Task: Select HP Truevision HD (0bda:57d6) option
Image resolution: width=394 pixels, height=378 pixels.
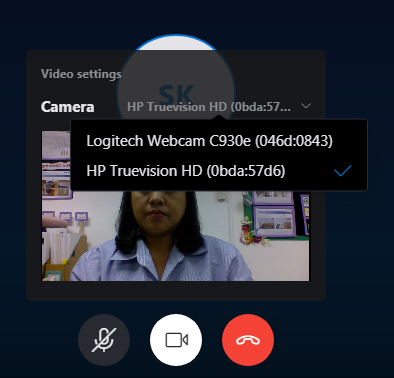Action: coord(219,171)
